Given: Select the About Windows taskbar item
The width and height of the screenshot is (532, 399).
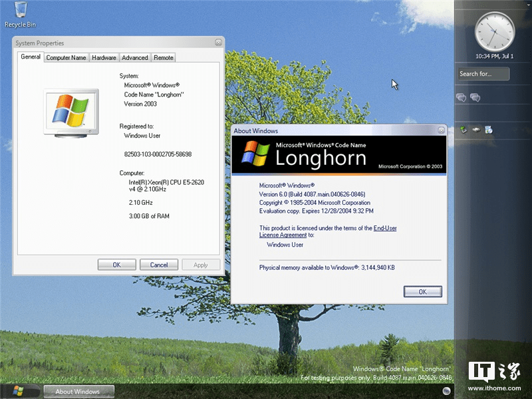Looking at the screenshot, I should 78,391.
